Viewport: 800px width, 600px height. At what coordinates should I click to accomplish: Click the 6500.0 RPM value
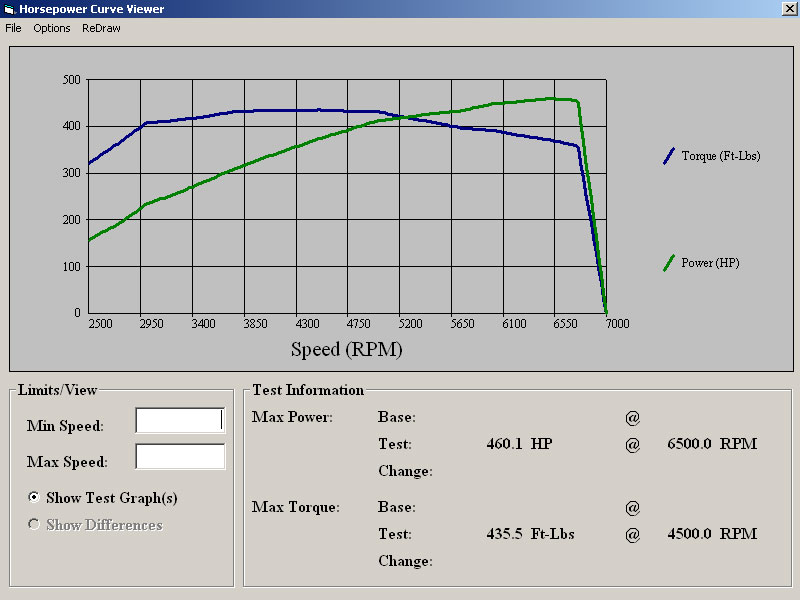[x=712, y=443]
